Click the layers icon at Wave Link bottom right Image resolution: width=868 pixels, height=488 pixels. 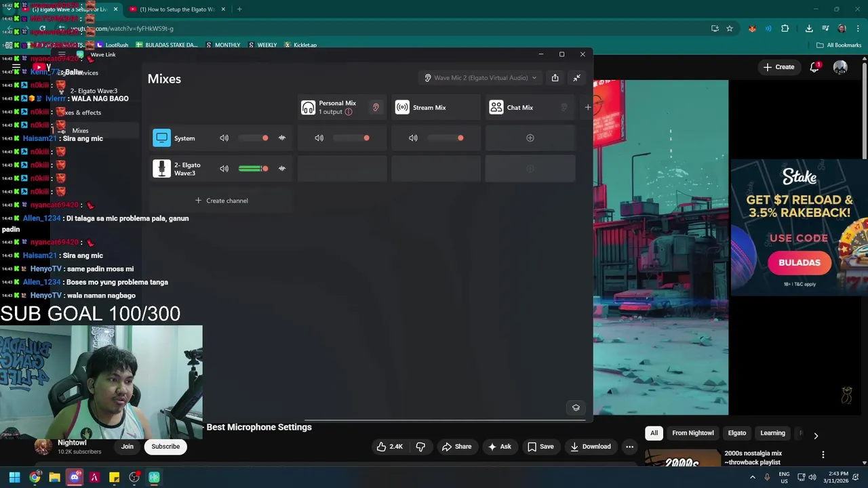pos(576,407)
